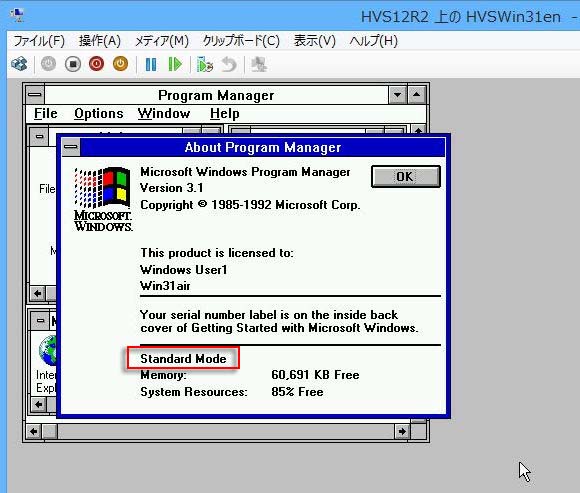This screenshot has height=493, width=580.
Task: Open the メディア(M) menu
Action: click(x=162, y=41)
